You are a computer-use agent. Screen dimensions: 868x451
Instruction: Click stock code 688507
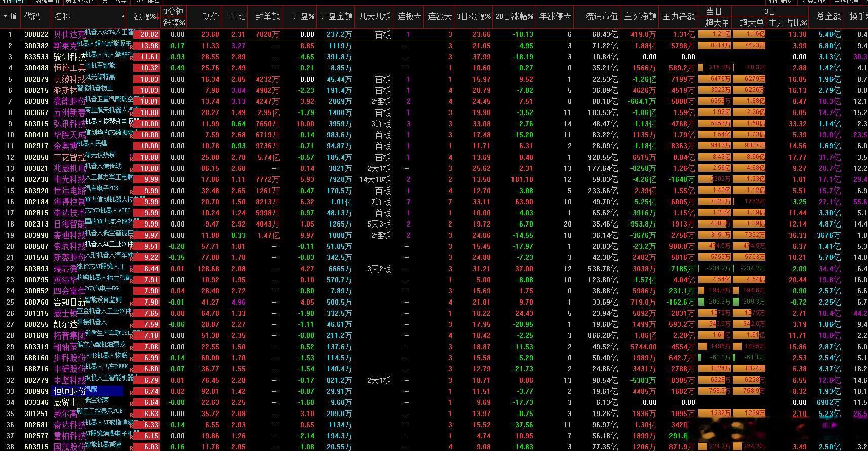[x=36, y=246]
